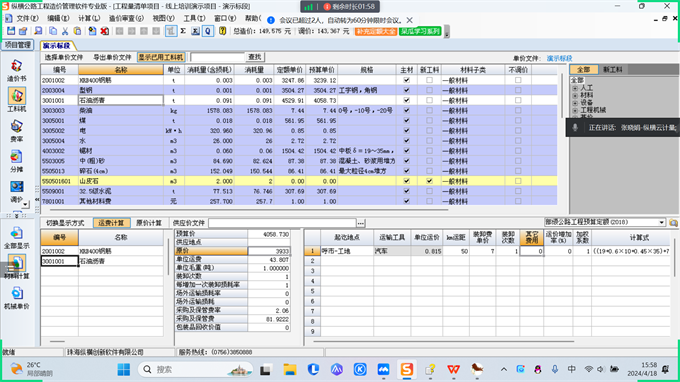
Task: Open the 计算 menu
Action: [88, 18]
